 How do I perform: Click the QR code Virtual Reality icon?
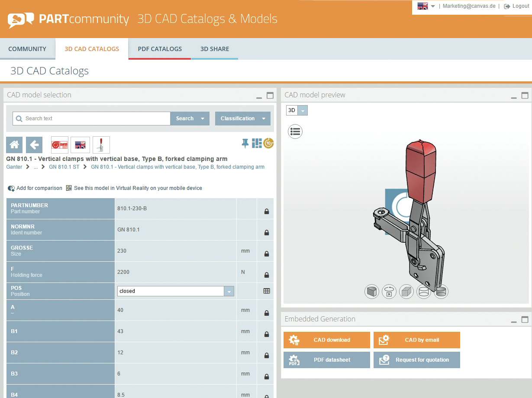pos(69,188)
